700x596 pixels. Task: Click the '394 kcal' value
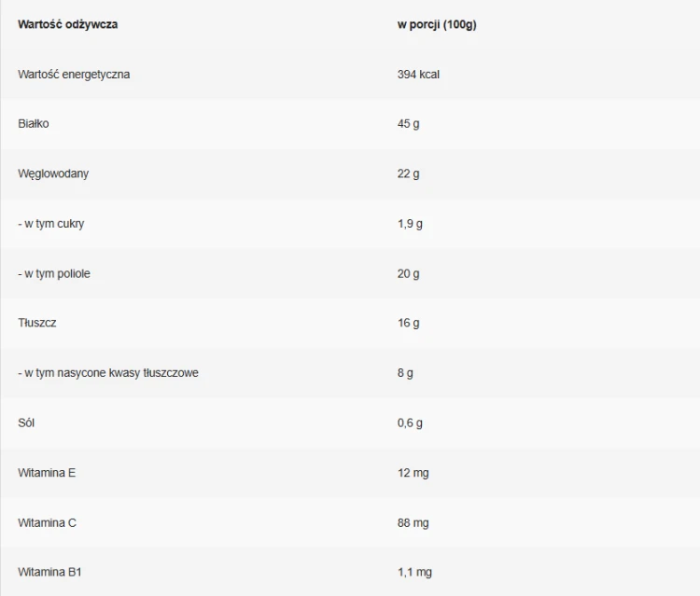(x=418, y=74)
